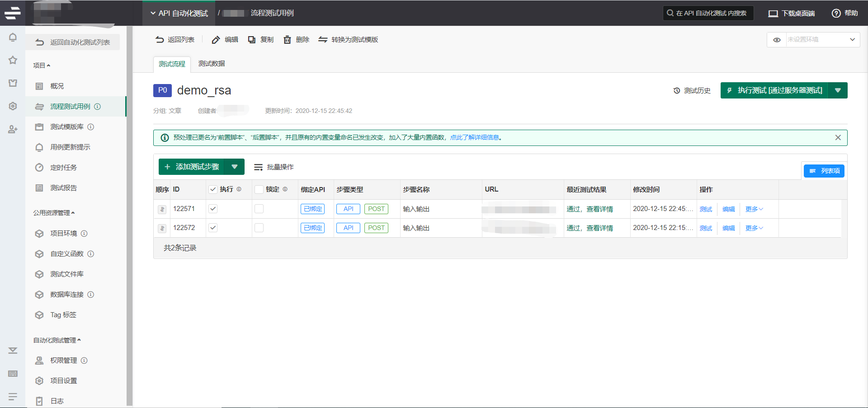Click 测试 link for step 122571
Viewport: 868px width, 408px height.
tap(706, 209)
